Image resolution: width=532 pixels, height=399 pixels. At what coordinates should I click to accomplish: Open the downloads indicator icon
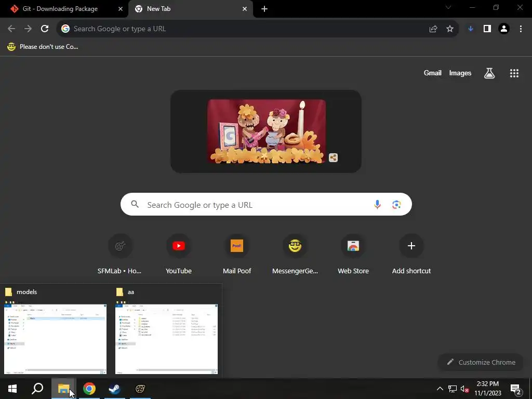471,29
